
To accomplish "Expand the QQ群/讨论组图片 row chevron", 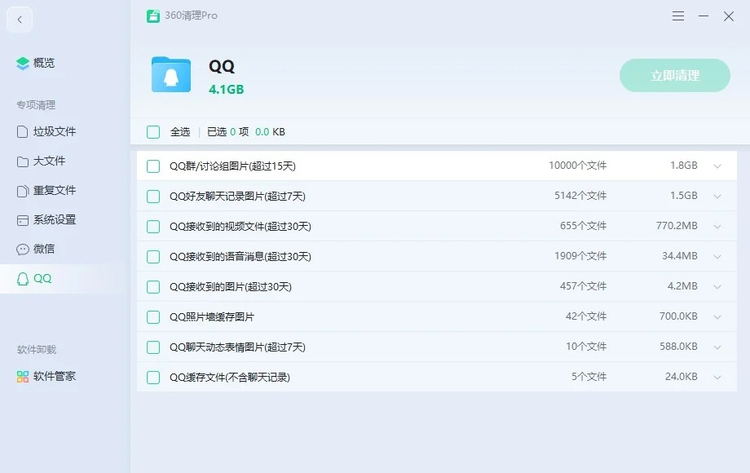I will click(x=717, y=166).
